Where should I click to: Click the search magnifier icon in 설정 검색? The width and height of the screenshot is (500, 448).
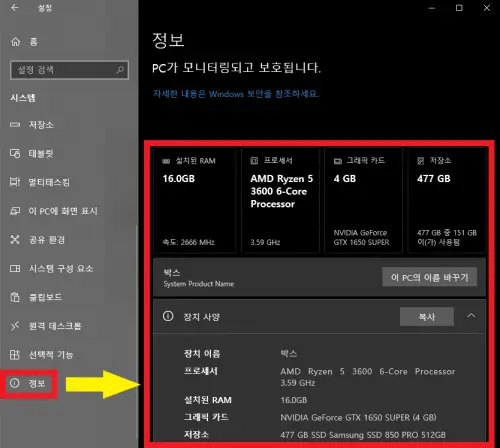120,70
